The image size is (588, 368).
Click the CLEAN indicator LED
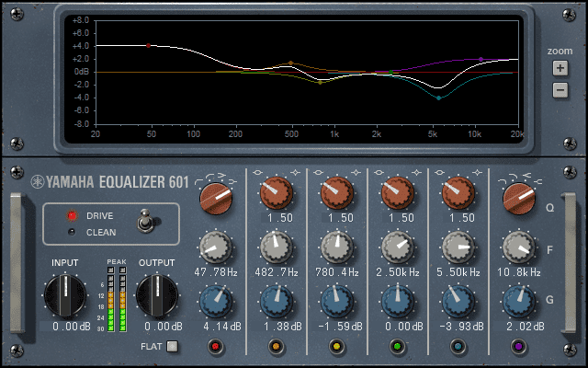[x=72, y=232]
